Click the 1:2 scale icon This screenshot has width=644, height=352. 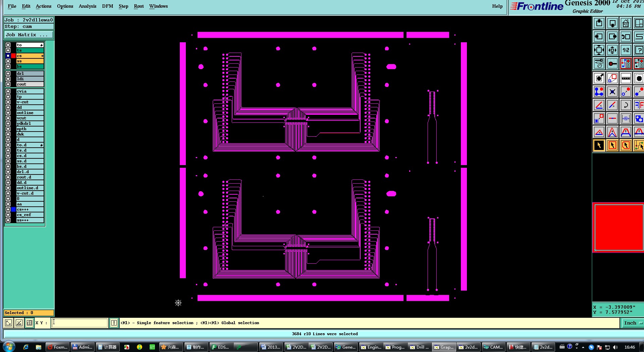click(x=626, y=50)
